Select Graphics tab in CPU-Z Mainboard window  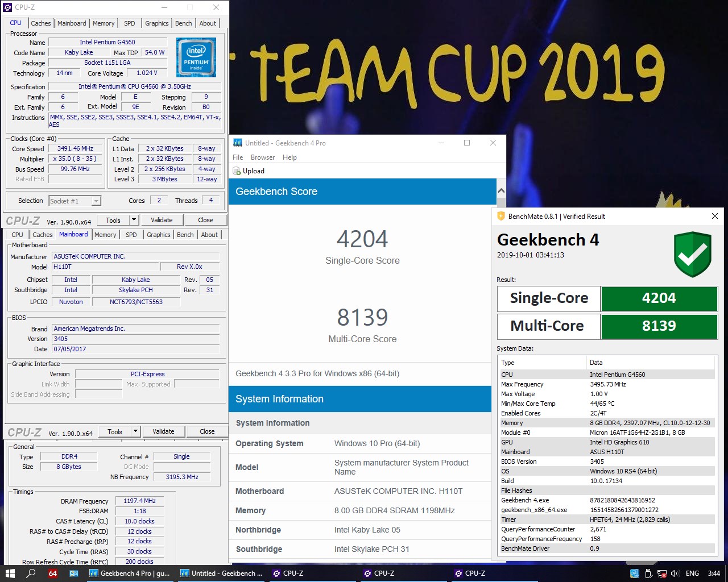[159, 235]
